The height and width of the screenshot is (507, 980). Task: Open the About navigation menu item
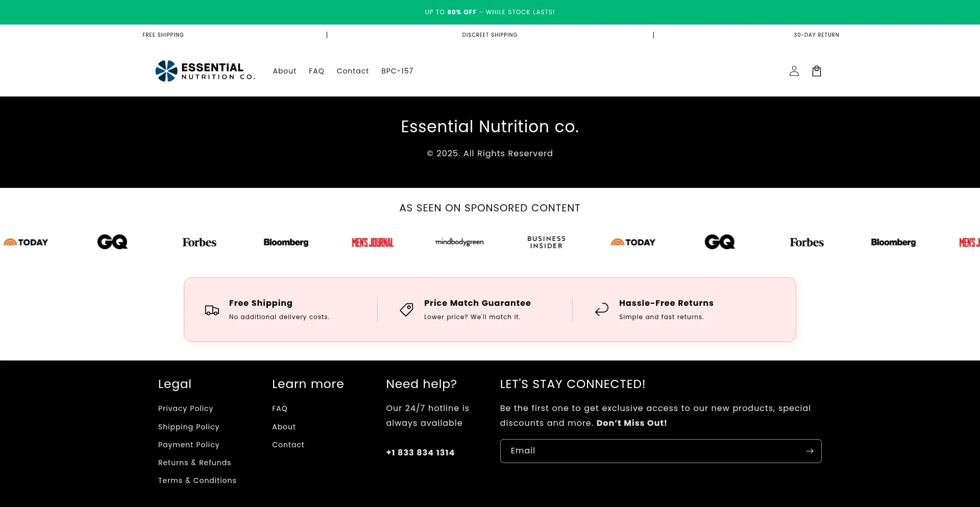pos(284,71)
